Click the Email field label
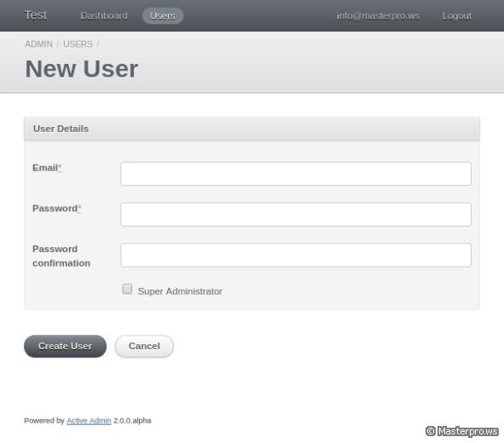504x443 pixels. point(47,168)
